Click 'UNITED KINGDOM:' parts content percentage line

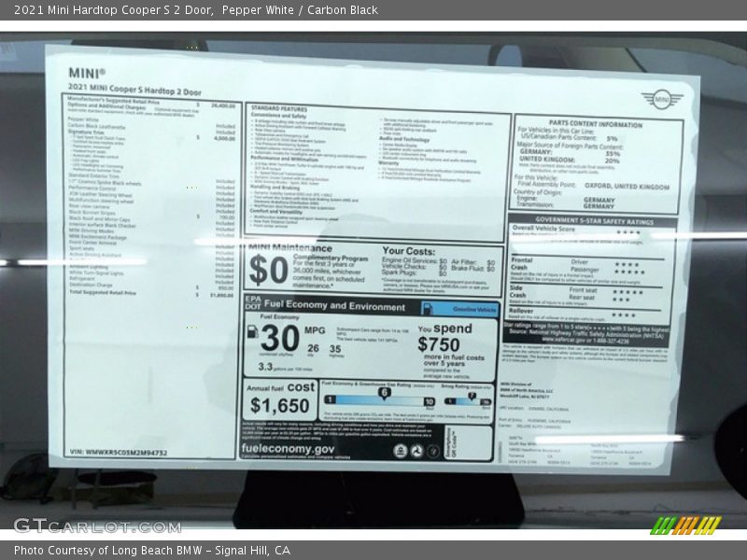[570, 160]
